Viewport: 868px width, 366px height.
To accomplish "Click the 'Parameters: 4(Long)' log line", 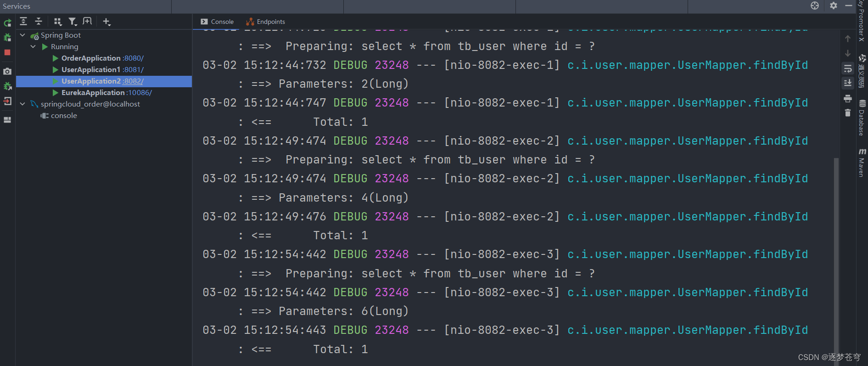I will point(343,197).
